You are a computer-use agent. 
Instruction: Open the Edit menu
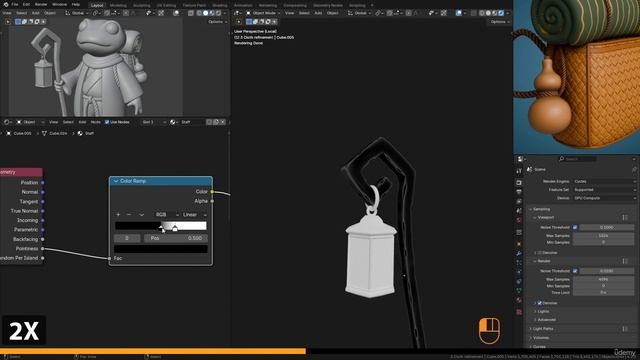tap(26, 4)
